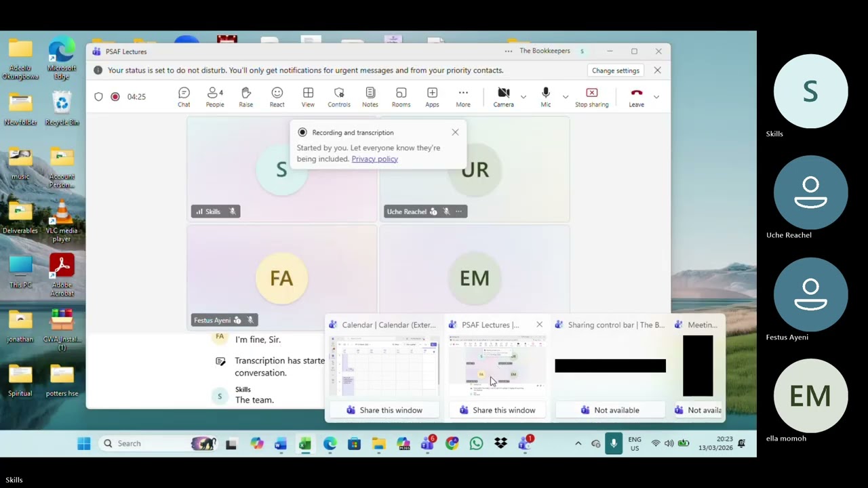
Task: Open the Privacy policy link
Action: click(374, 159)
